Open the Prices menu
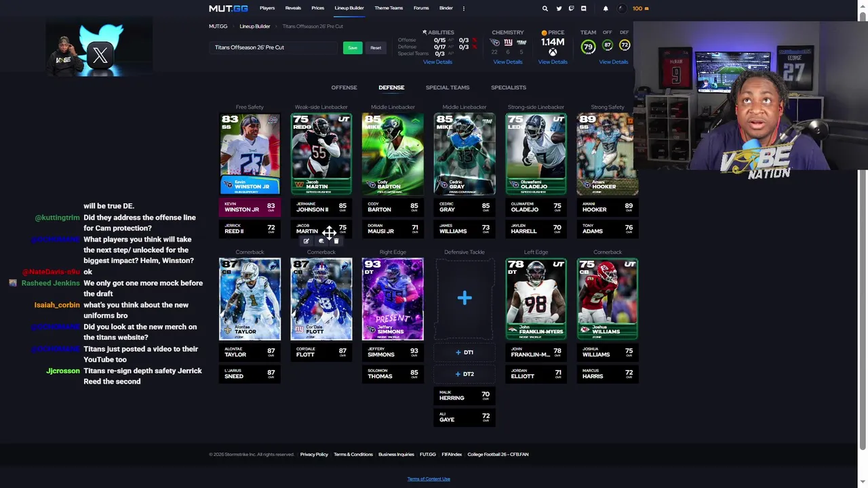The image size is (868, 488). point(317,8)
